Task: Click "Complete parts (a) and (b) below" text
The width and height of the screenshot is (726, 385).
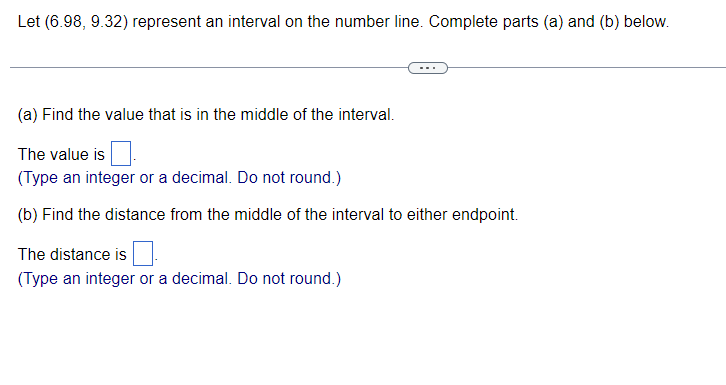Action: click(549, 22)
